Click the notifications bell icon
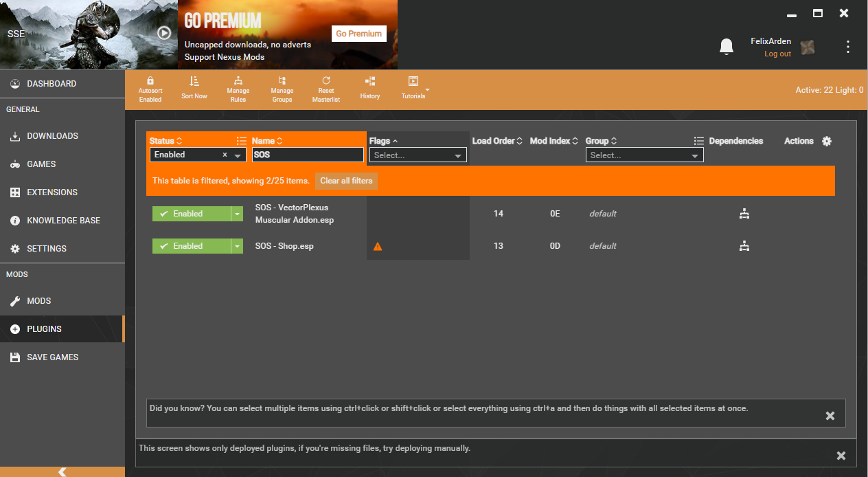 [726, 47]
